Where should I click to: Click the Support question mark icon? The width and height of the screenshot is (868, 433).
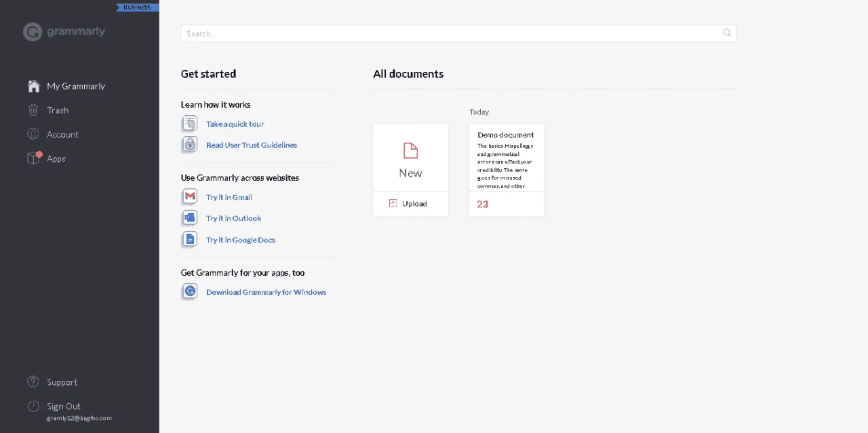point(33,382)
